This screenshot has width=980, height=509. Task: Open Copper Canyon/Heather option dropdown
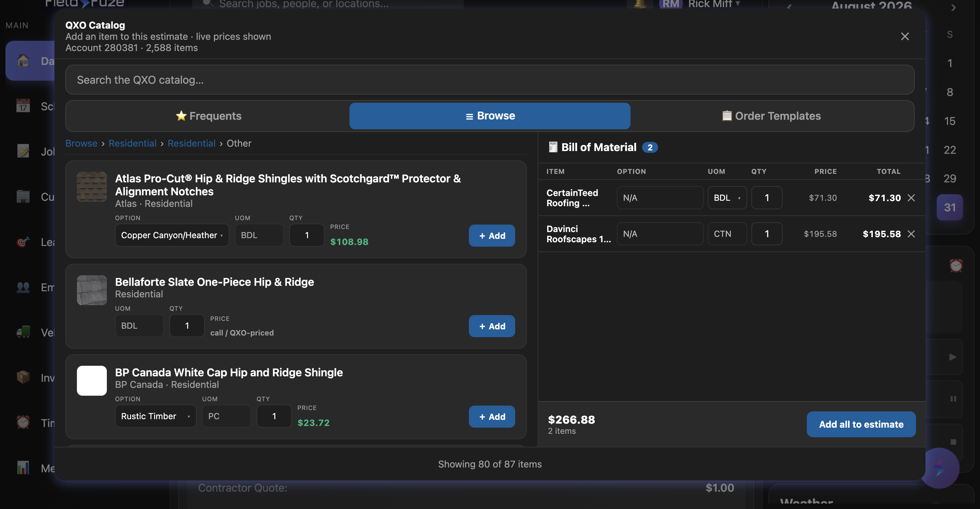[172, 235]
